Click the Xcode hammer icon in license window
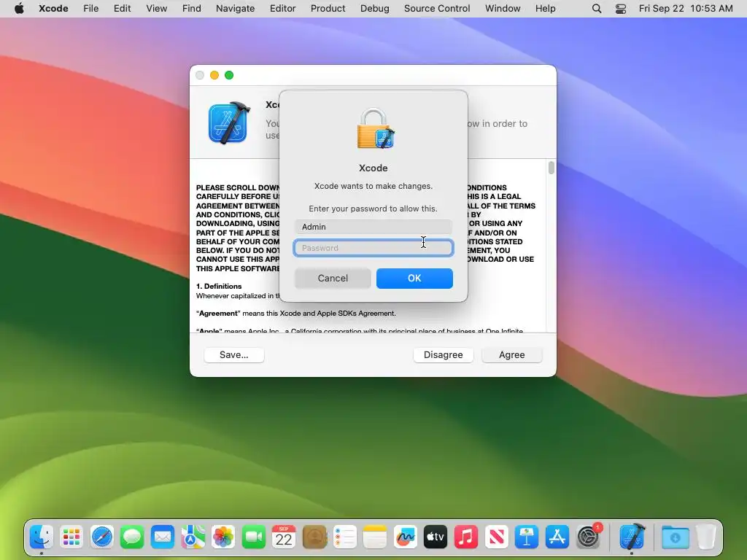 (x=229, y=122)
